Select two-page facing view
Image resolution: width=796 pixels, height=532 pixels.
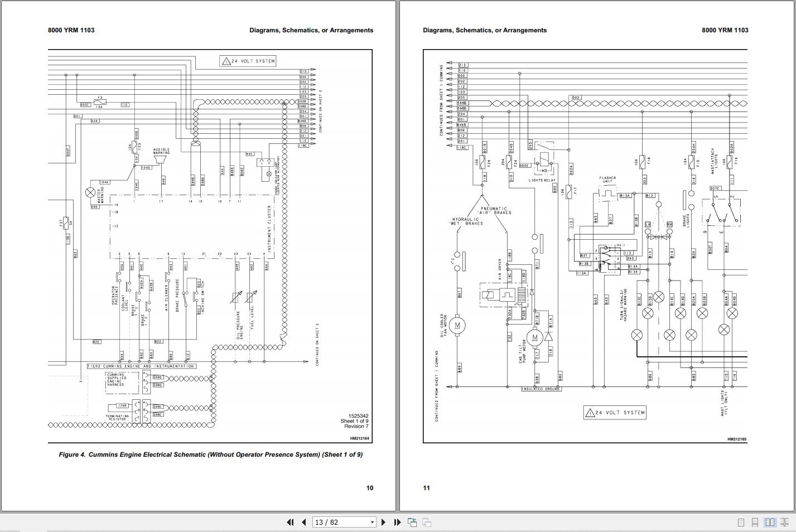770,523
